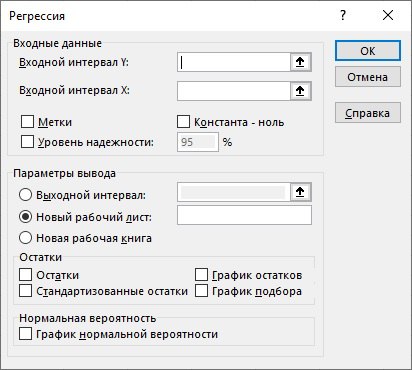Open help via Справка button
The image size is (412, 370).
click(368, 113)
